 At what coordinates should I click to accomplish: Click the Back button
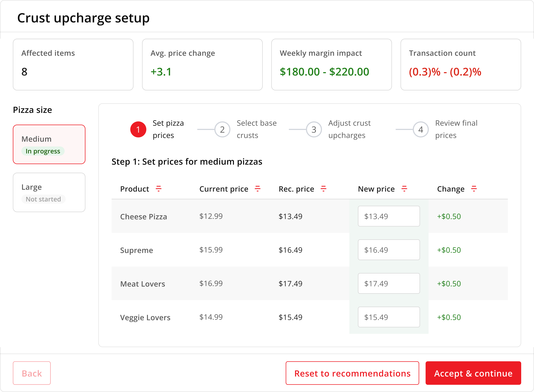click(32, 373)
